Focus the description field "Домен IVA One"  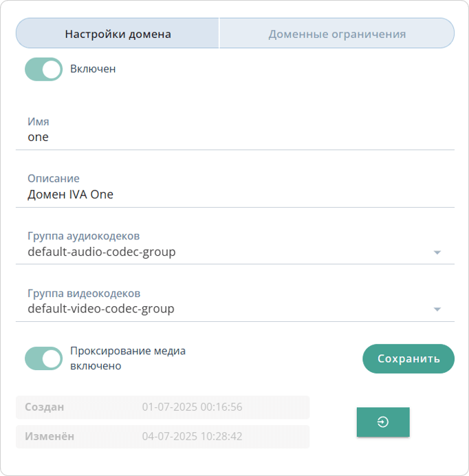tap(234, 195)
